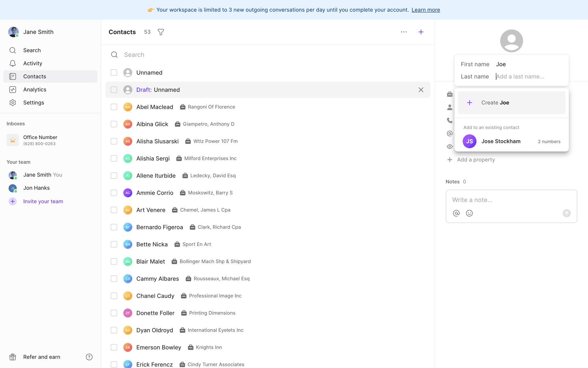Open the Donette Foller contact row
The width and height of the screenshot is (588, 368).
tap(268, 313)
